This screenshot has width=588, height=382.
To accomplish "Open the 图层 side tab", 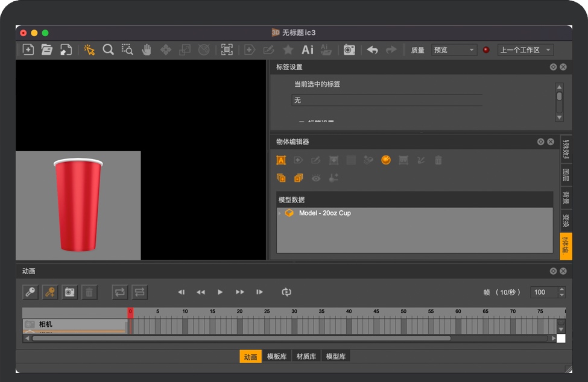I will [566, 175].
